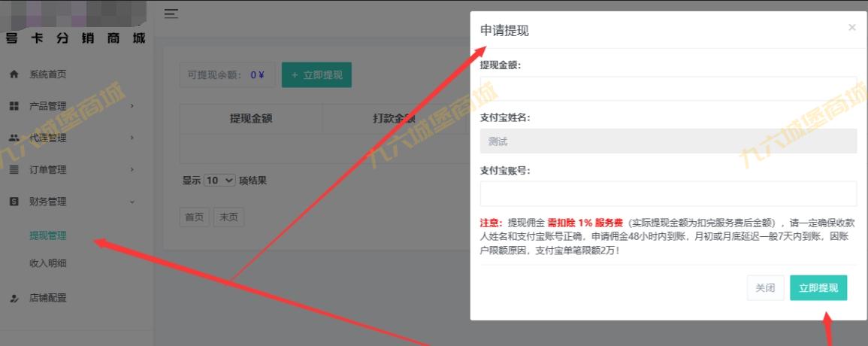Expand the 代理管理 chevron
The height and width of the screenshot is (346, 868).
coord(132,138)
